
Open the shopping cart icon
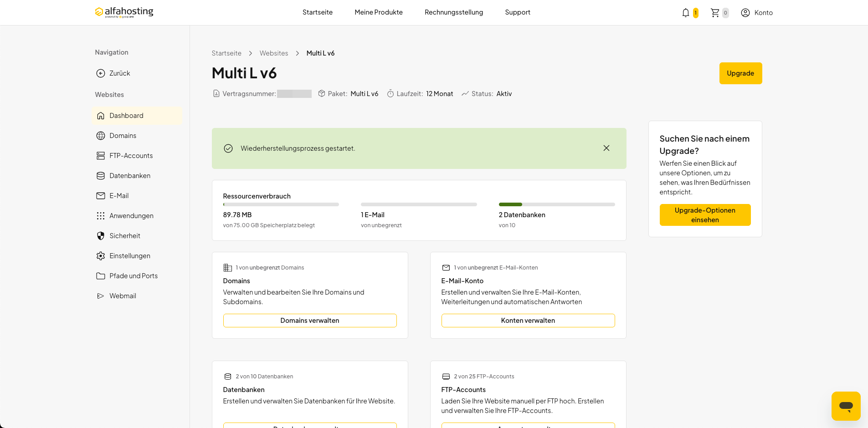coord(715,13)
